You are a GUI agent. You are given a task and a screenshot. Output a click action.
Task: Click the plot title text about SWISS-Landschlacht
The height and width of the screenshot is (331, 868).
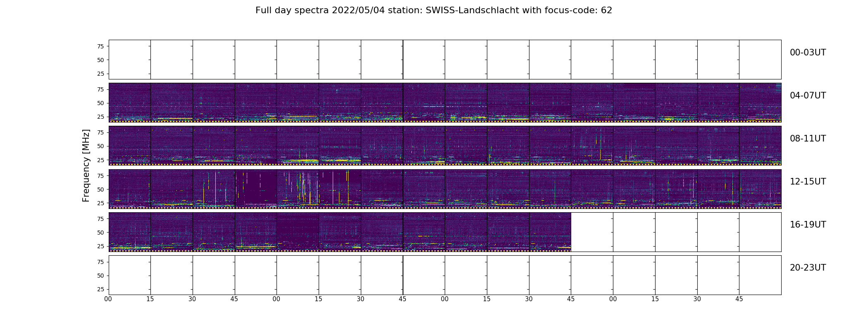click(434, 10)
